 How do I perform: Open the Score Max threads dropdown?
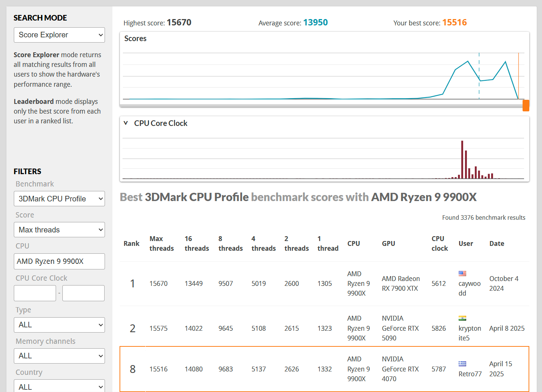tap(59, 230)
